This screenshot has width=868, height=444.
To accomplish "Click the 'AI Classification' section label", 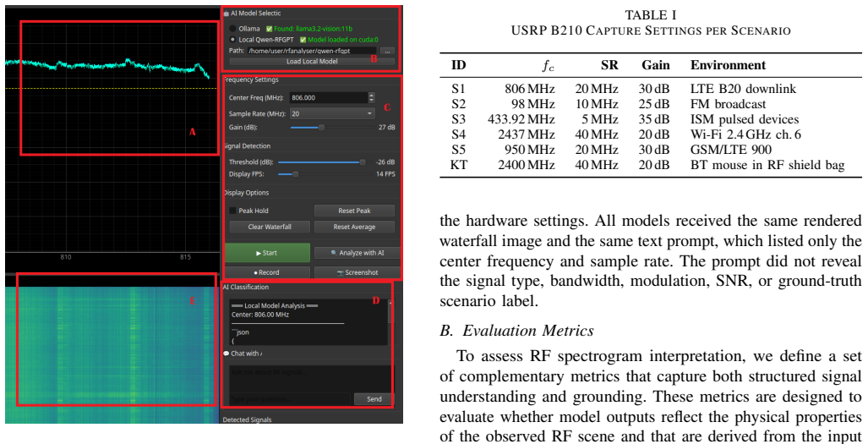I will click(246, 287).
